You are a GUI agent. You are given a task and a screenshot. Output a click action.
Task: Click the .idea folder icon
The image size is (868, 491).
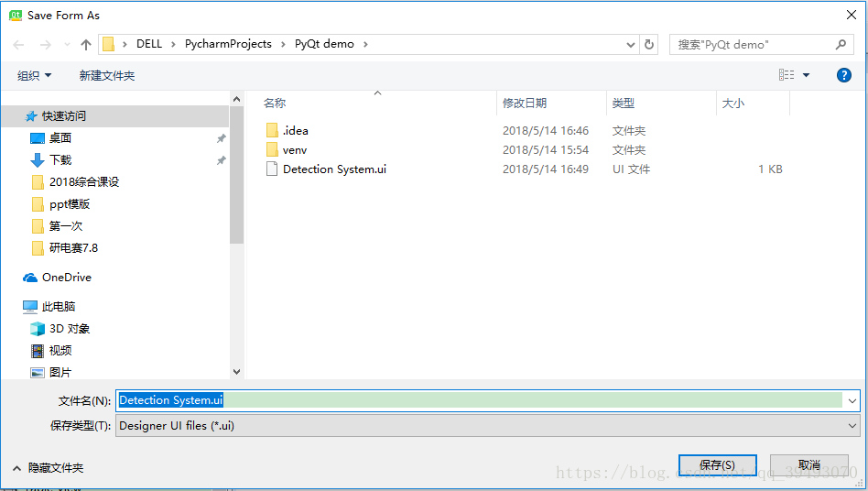tap(272, 130)
